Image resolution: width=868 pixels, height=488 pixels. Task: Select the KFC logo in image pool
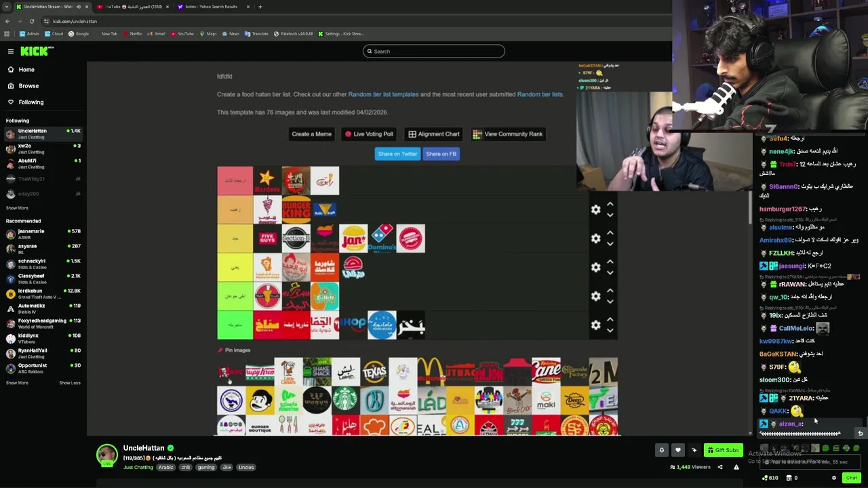pos(231,371)
